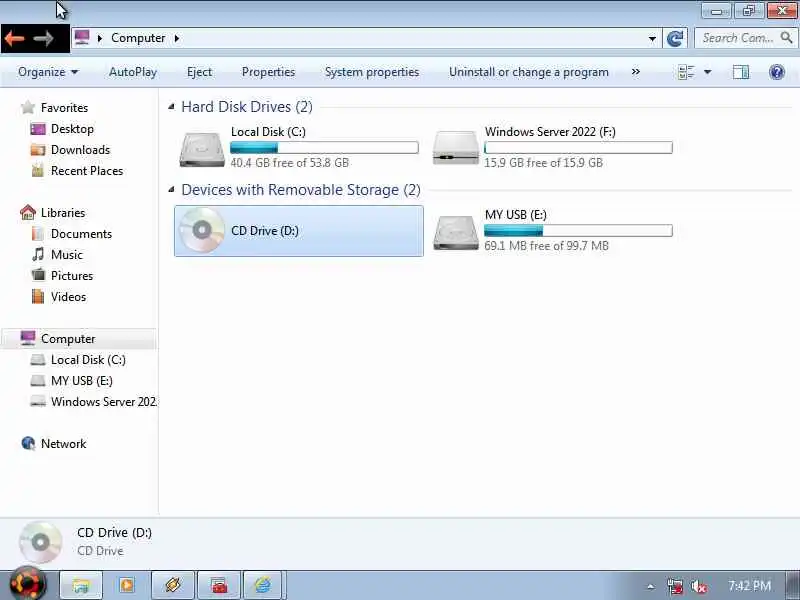Open the red toolbox taskbar application
Screen dimensions: 800x600
[x=219, y=585]
